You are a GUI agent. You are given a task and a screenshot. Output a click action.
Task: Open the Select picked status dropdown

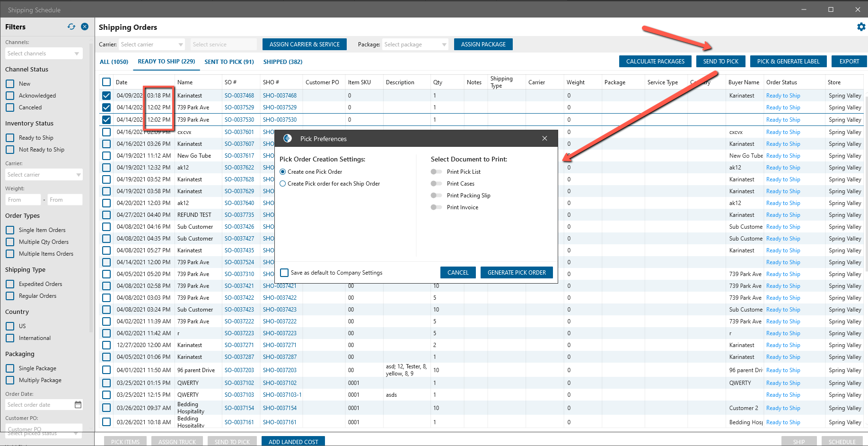click(44, 434)
